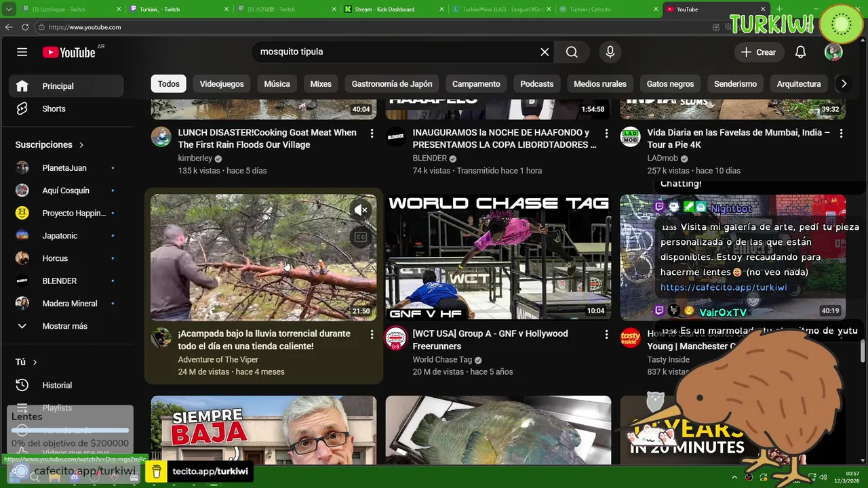Open World Chase Tag channel avatar
Screen dimensions: 868x488
(x=396, y=338)
